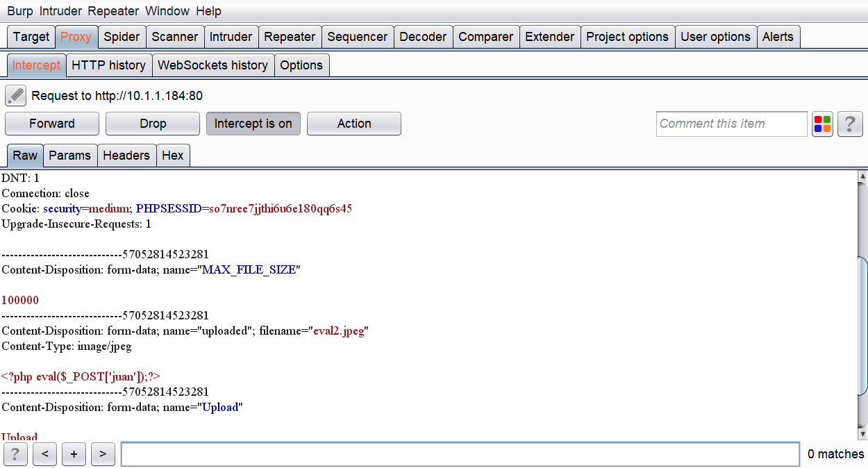
Task: Open the proxy Options sub-tab
Action: point(302,65)
